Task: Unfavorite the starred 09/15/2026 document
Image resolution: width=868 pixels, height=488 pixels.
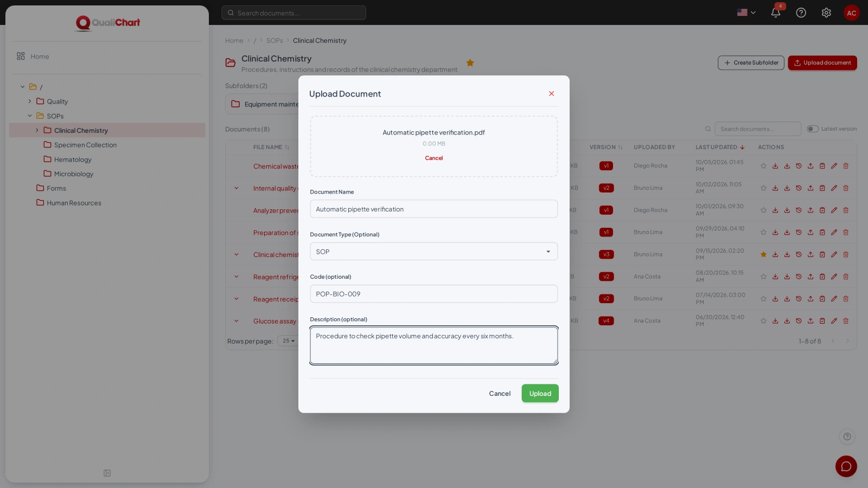Action: pos(763,254)
